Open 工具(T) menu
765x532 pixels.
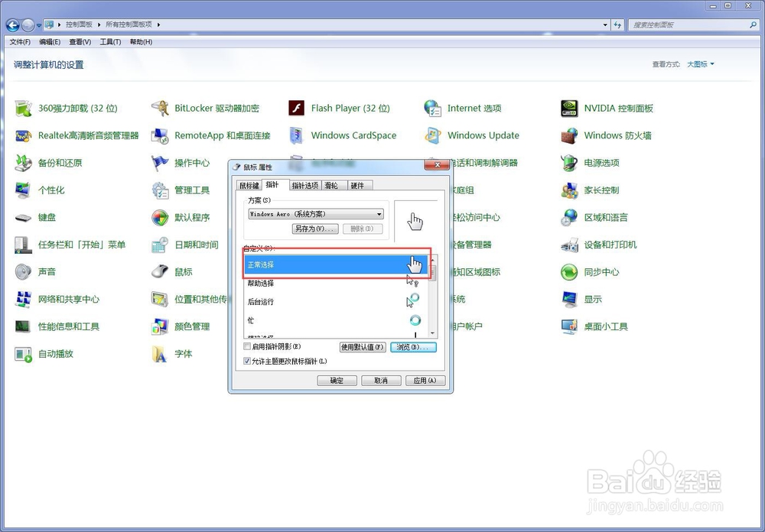[110, 42]
